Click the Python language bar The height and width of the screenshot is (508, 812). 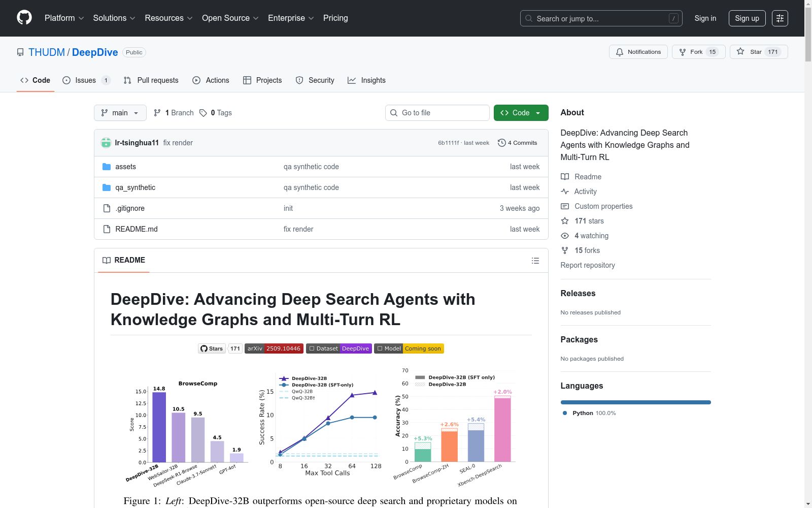tap(636, 402)
